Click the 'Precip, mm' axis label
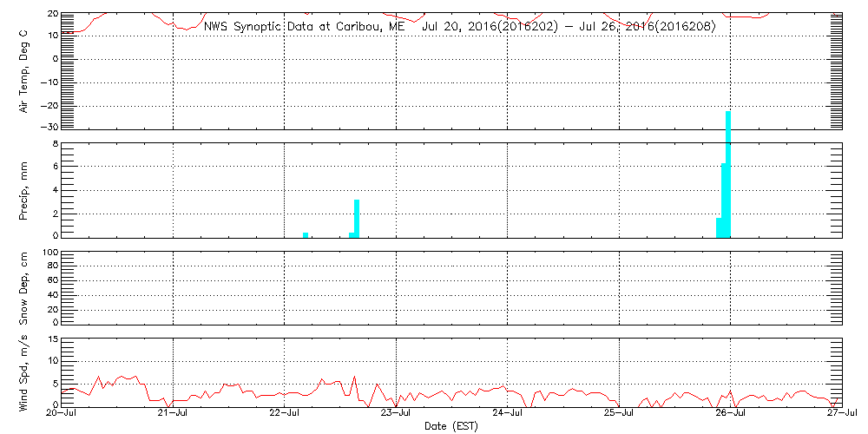868x434 pixels. coord(24,188)
